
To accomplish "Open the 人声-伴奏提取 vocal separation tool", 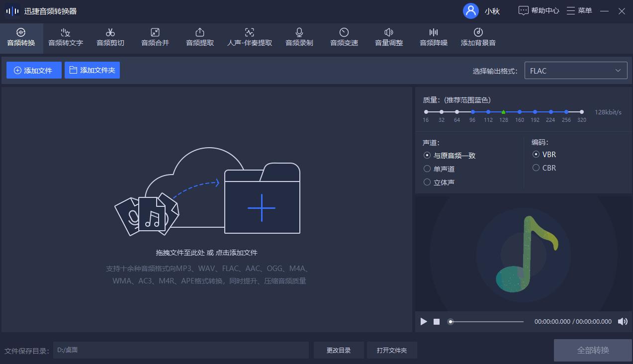I will click(249, 37).
